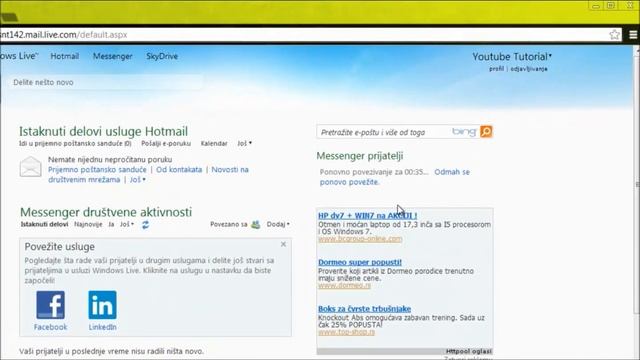Open Facebook connect service icon

tap(50, 304)
